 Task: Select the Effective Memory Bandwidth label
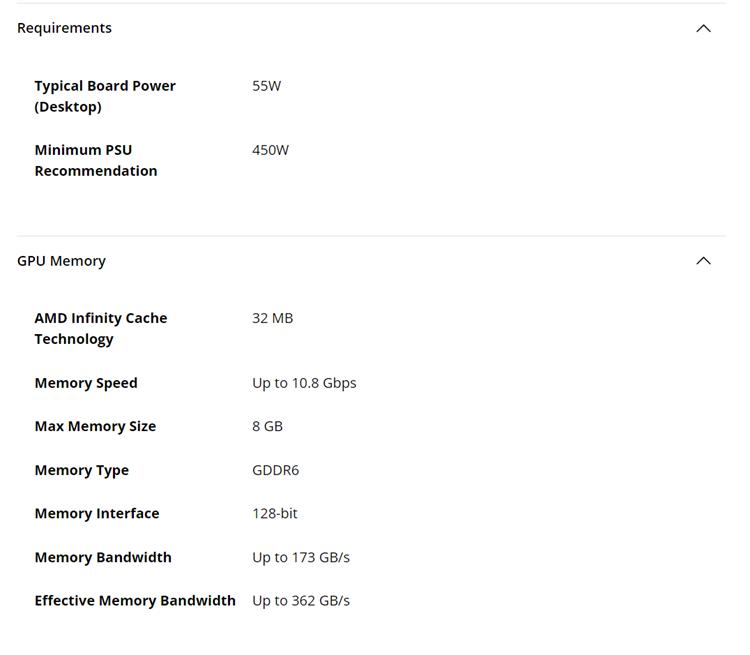click(135, 601)
